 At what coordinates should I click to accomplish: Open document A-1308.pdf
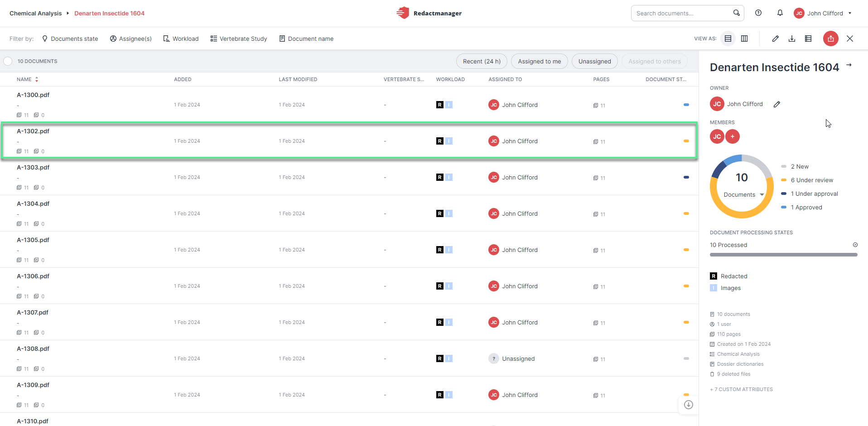pyautogui.click(x=33, y=349)
